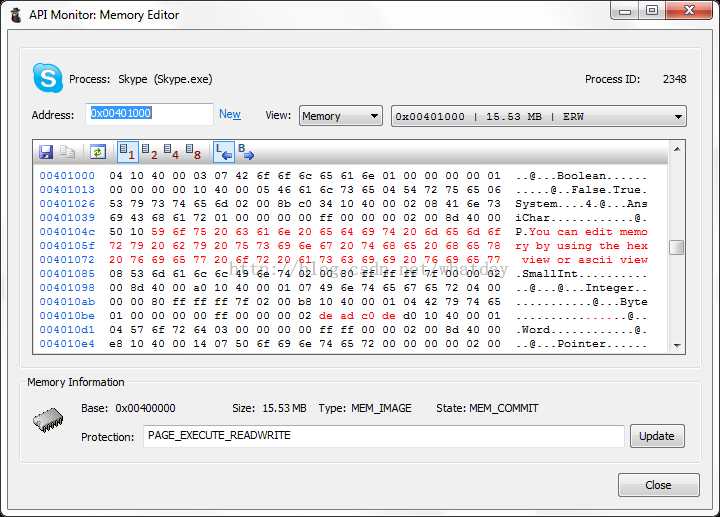
Task: Click the address row 004010be
Action: coord(67,316)
